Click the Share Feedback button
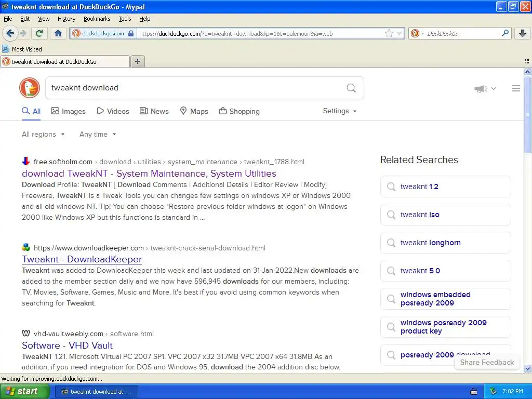The width and height of the screenshot is (532, 399). pos(487,362)
